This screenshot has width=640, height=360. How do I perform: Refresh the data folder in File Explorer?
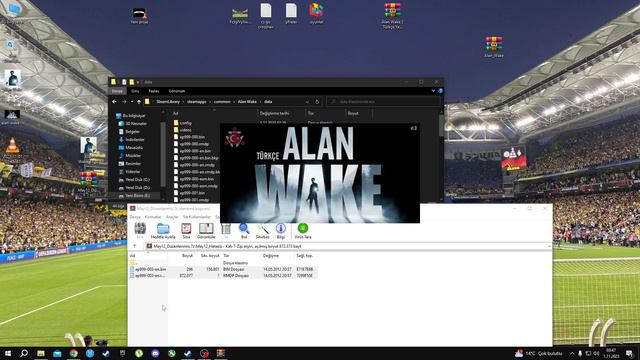(x=317, y=102)
